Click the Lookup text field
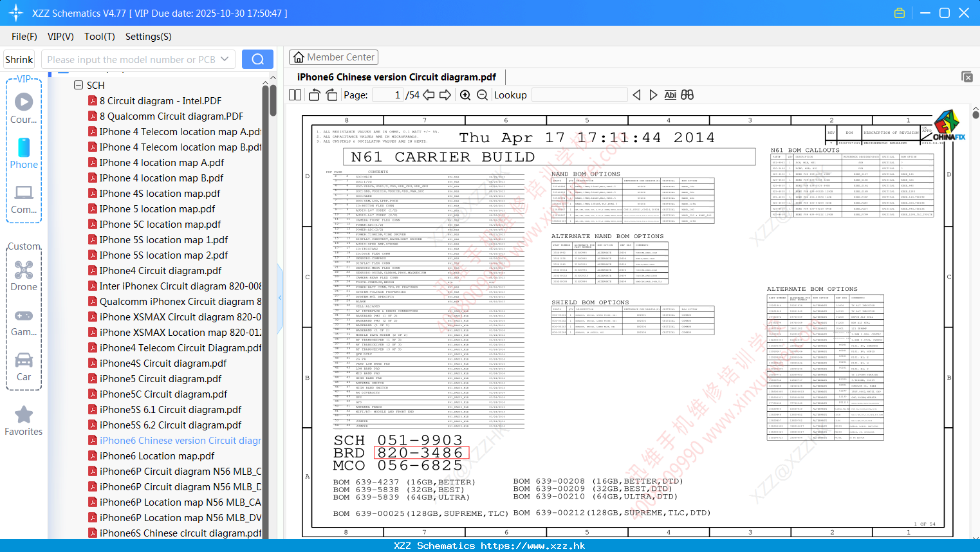Image resolution: width=980 pixels, height=552 pixels. 579,95
